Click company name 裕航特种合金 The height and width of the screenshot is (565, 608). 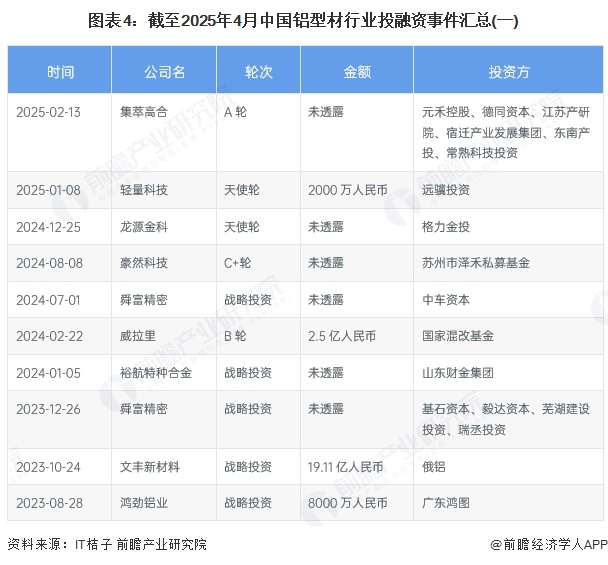[156, 373]
